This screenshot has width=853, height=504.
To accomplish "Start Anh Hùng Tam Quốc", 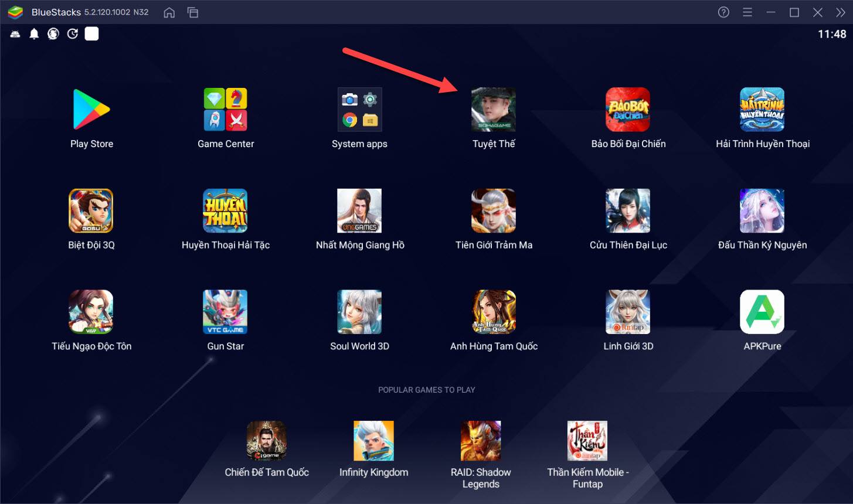I will (494, 312).
